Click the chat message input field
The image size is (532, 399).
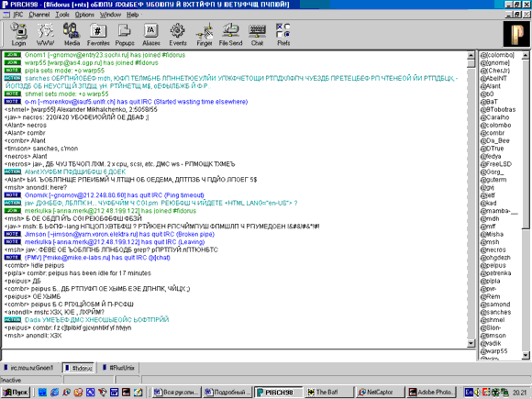point(238,355)
